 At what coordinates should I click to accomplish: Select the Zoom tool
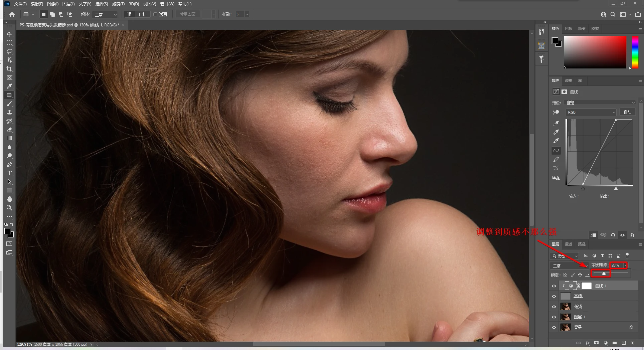pyautogui.click(x=9, y=208)
